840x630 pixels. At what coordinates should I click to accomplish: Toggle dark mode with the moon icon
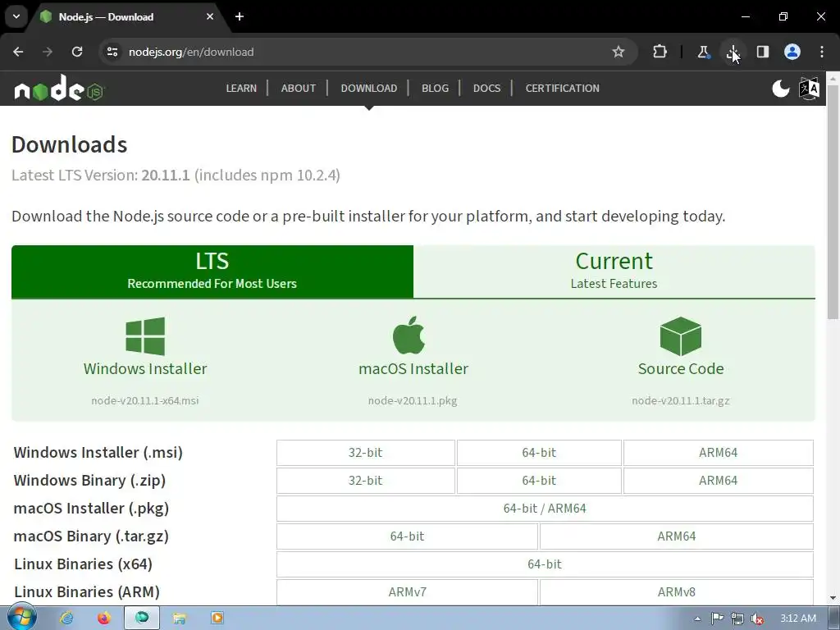pyautogui.click(x=781, y=89)
